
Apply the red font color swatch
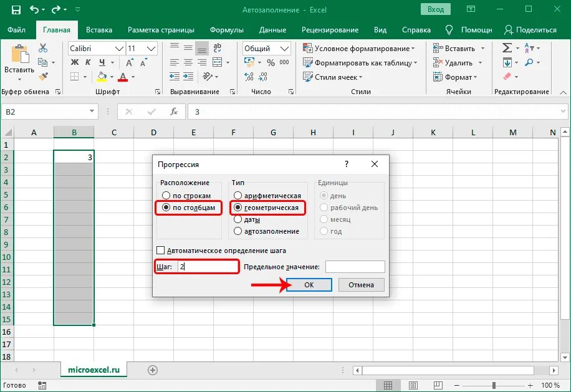click(x=123, y=77)
